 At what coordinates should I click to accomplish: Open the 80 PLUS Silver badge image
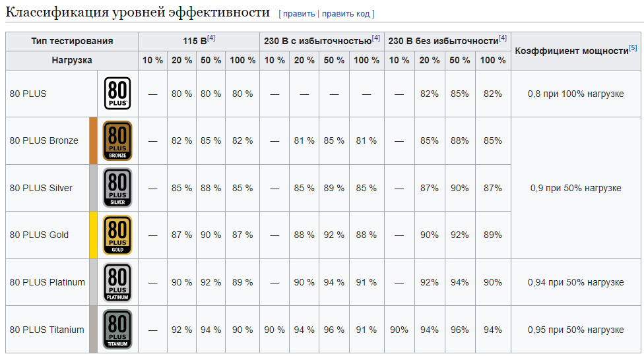(117, 188)
